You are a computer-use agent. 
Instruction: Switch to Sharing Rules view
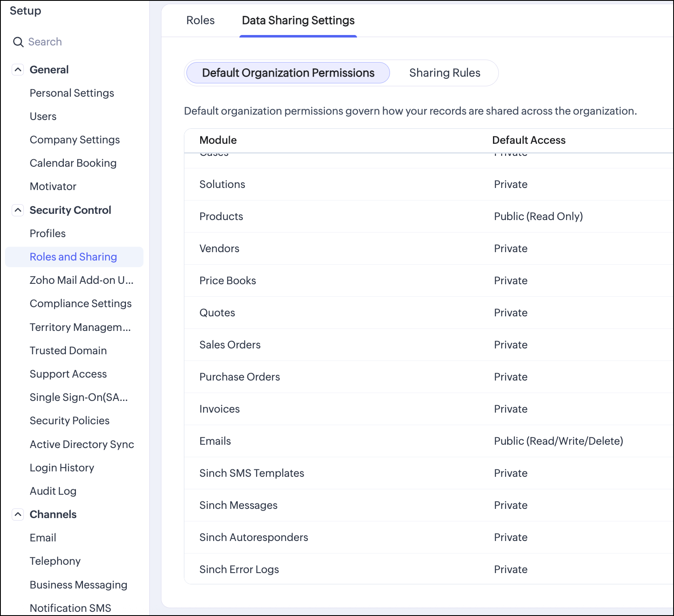tap(445, 73)
